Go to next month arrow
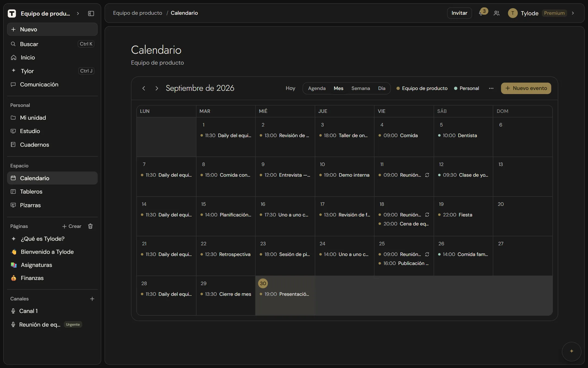This screenshot has height=368, width=588. [x=157, y=88]
